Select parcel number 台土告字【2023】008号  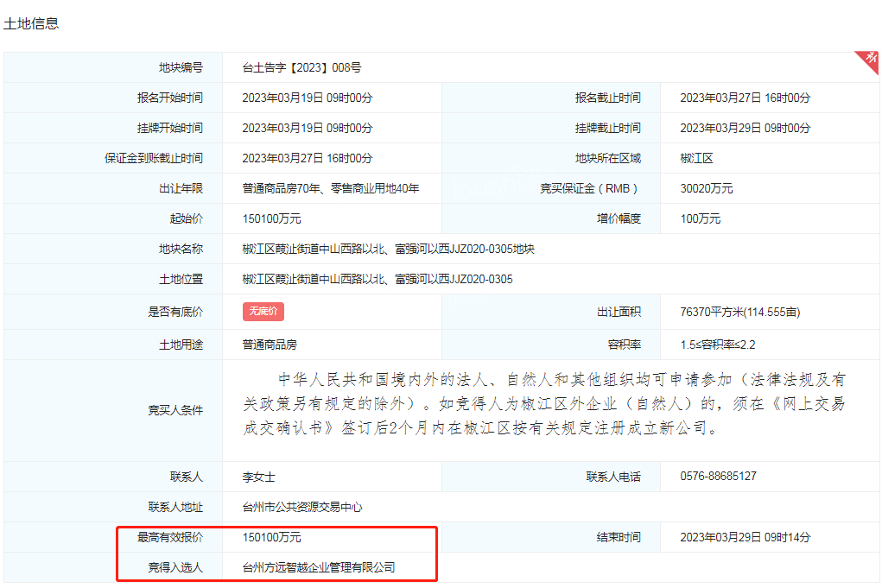(x=301, y=67)
